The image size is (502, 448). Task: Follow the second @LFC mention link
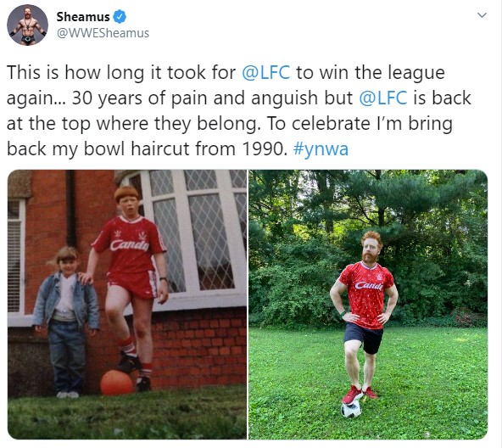[x=383, y=98]
